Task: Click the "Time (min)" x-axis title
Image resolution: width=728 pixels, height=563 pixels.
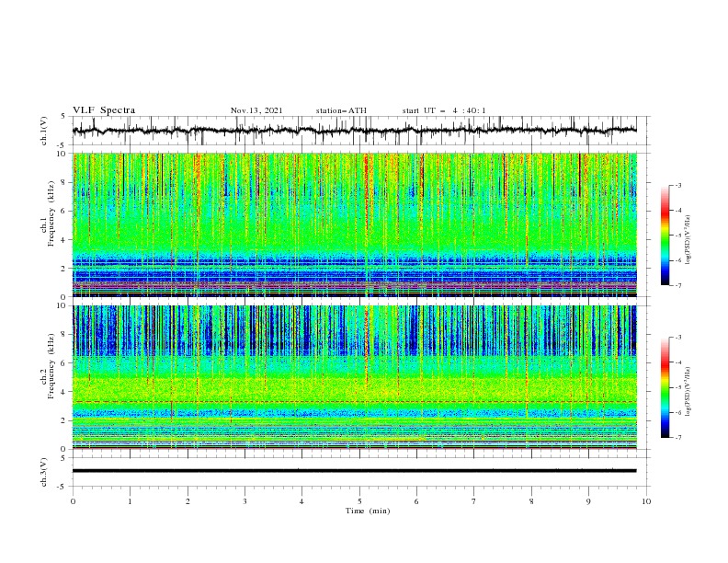Action: pyautogui.click(x=368, y=511)
